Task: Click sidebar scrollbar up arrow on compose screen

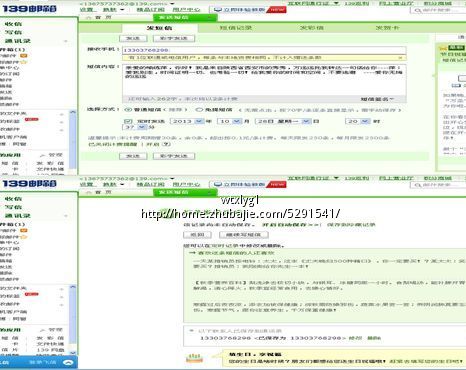Action: (73, 113)
